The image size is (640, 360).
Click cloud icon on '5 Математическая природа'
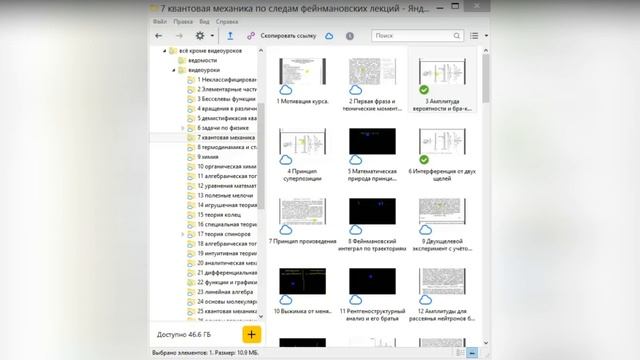coord(356,160)
